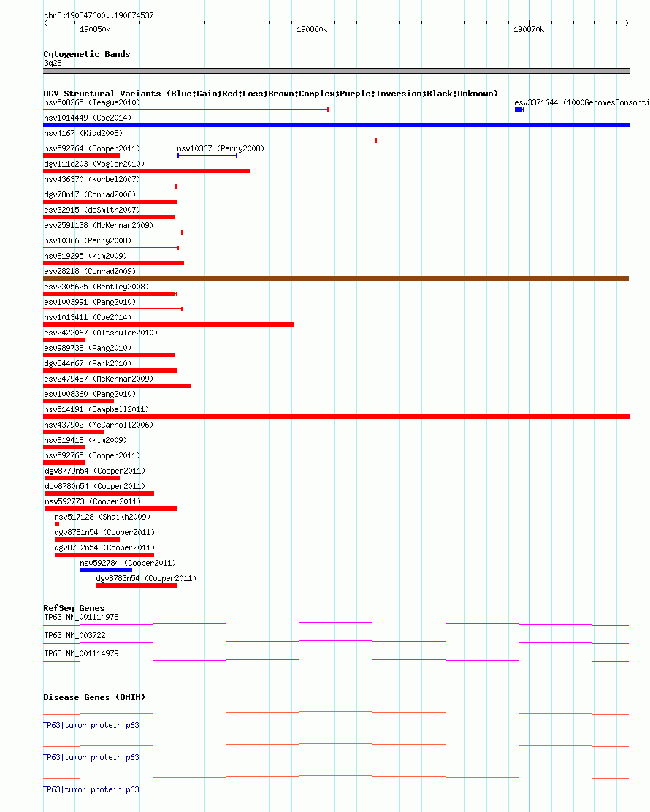Click the chr3:190847600..190874537 region label
The image size is (650, 812).
(99, 15)
